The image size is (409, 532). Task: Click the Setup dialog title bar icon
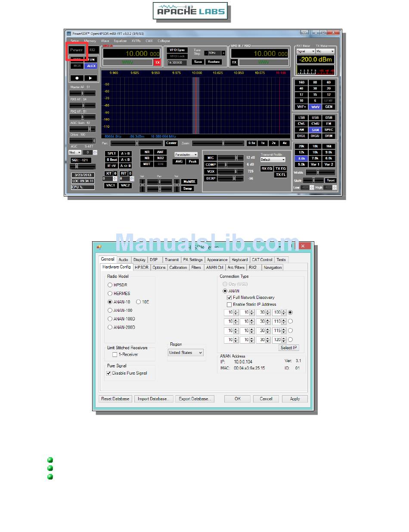click(x=99, y=247)
